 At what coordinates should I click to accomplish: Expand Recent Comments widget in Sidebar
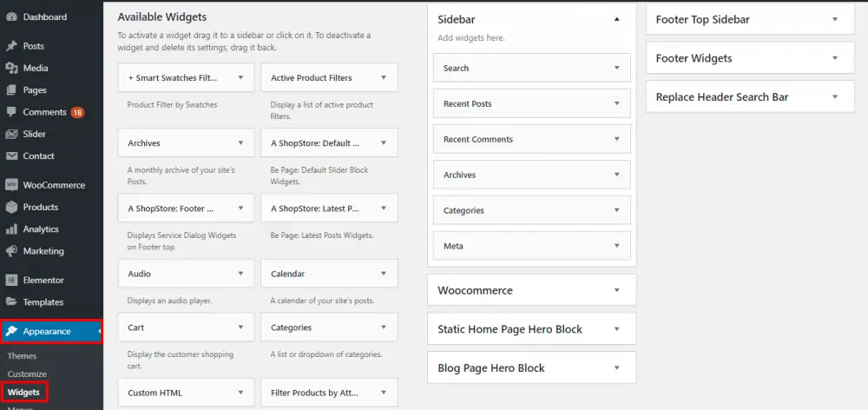click(616, 139)
